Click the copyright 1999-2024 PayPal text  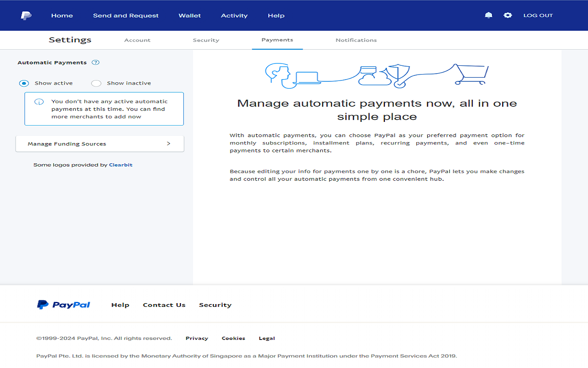point(104,338)
